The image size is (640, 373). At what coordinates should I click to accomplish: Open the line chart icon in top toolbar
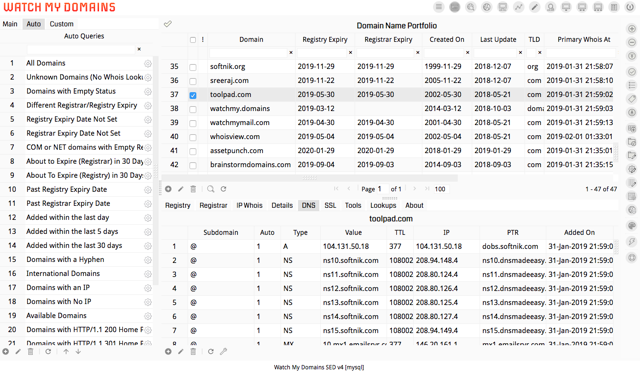point(518,7)
